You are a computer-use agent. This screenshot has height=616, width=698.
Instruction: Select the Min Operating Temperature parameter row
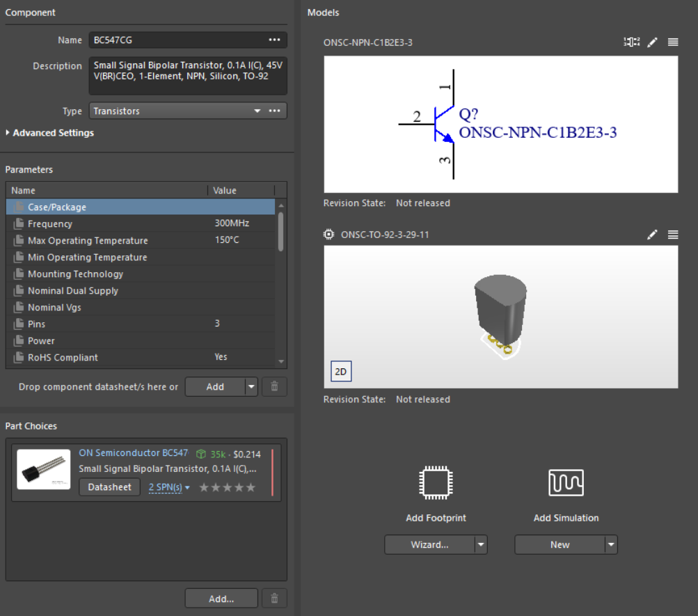(141, 258)
